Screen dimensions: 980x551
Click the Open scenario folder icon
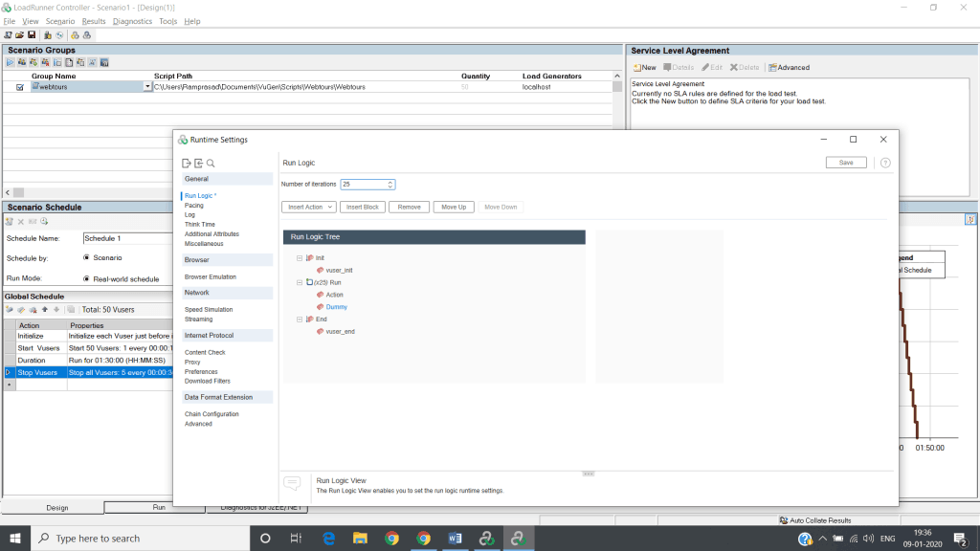(19, 35)
